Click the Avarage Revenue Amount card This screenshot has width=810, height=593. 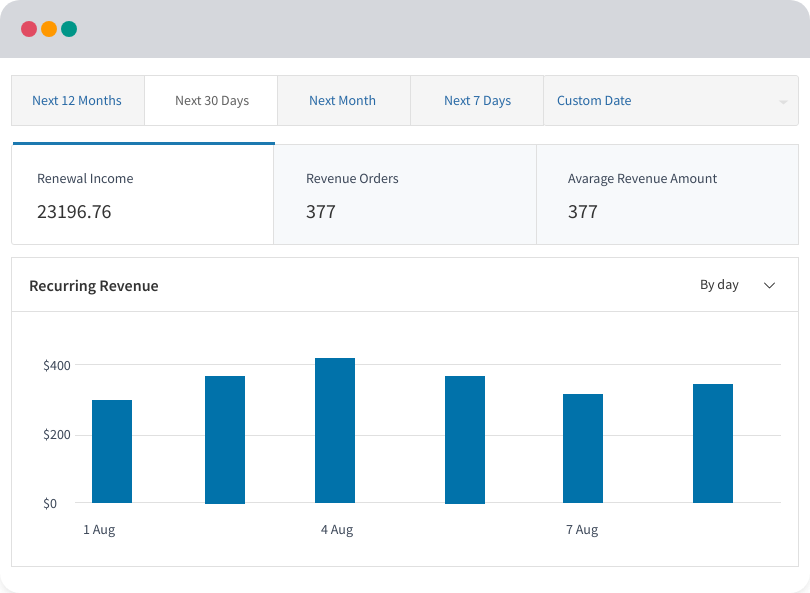coord(667,195)
